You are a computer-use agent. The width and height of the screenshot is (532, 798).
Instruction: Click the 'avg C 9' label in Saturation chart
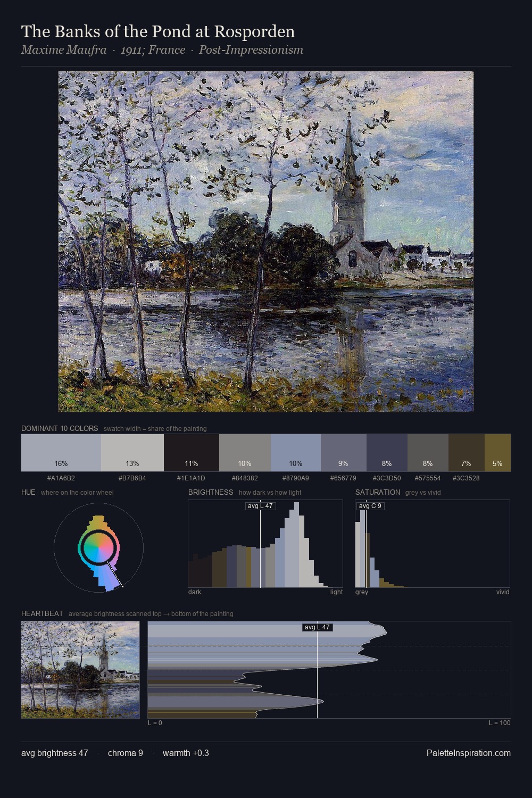(370, 506)
